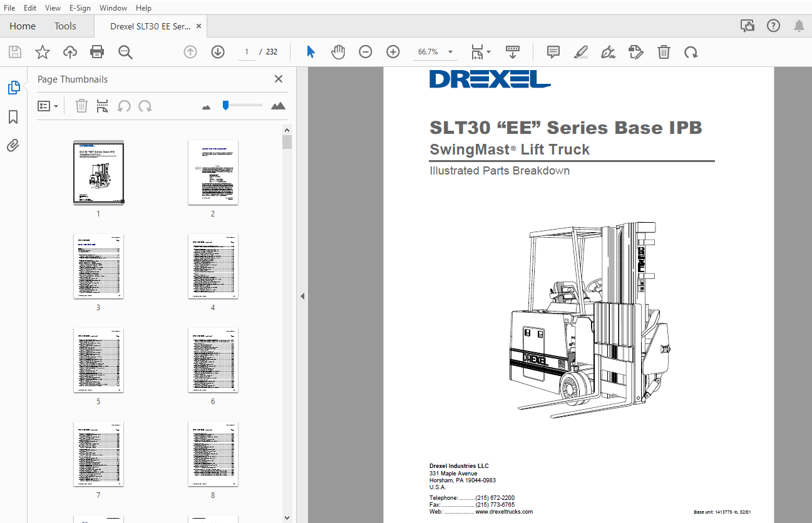The height and width of the screenshot is (523, 812).
Task: Enlarge thumbnail size large mountains icon
Action: coord(278,106)
